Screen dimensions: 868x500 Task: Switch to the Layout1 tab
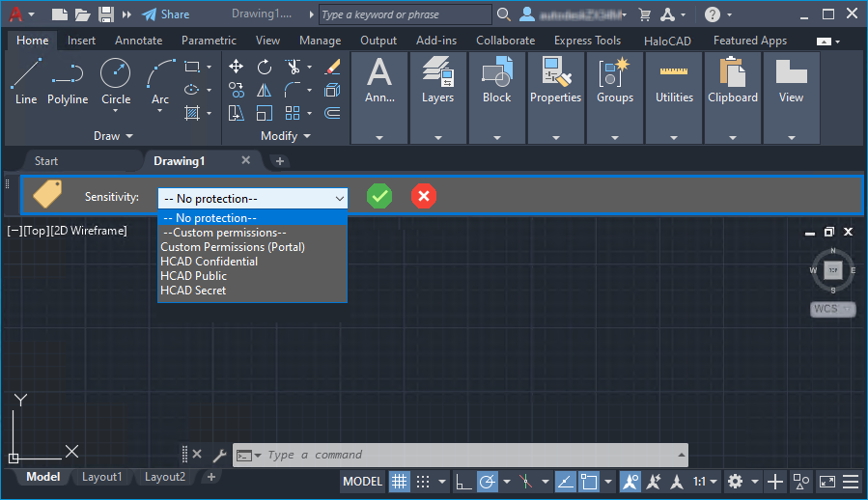[101, 477]
